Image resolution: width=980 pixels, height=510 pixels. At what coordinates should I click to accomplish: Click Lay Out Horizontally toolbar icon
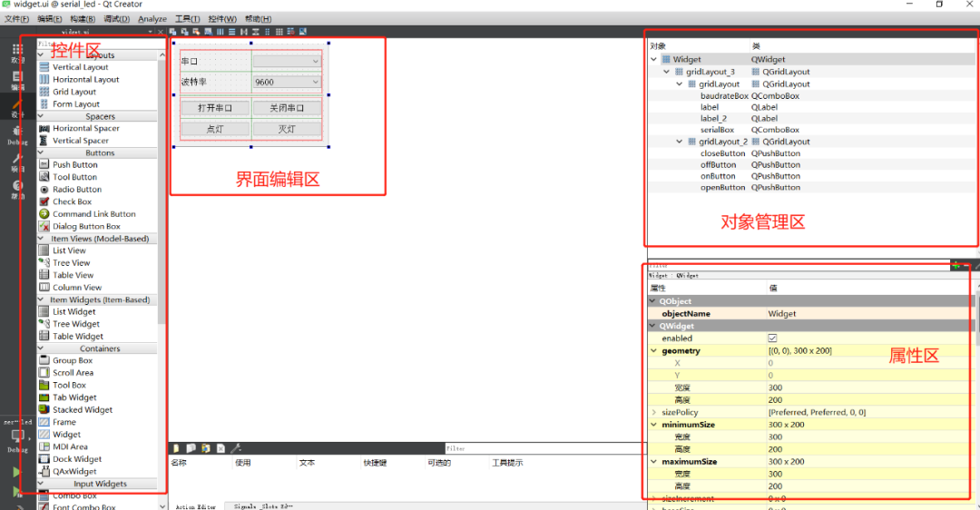(x=220, y=31)
